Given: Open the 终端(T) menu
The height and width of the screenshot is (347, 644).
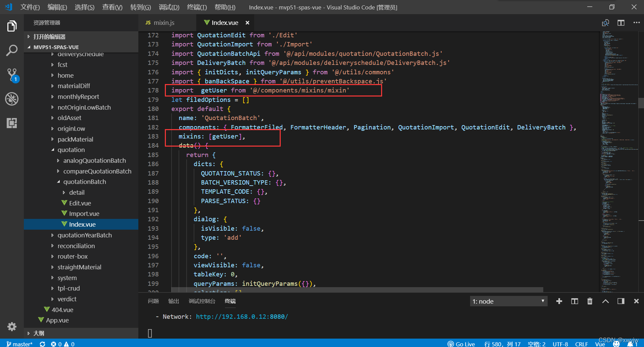Looking at the screenshot, I should (197, 7).
